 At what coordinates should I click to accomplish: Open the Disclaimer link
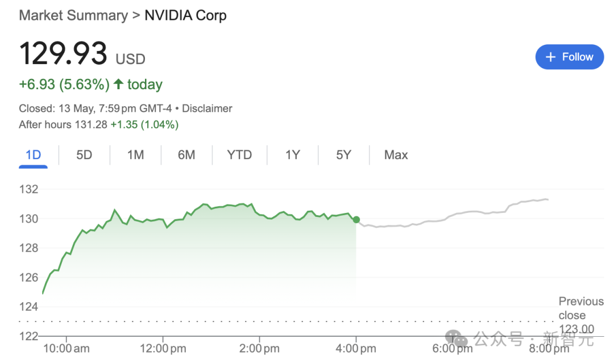coord(207,108)
